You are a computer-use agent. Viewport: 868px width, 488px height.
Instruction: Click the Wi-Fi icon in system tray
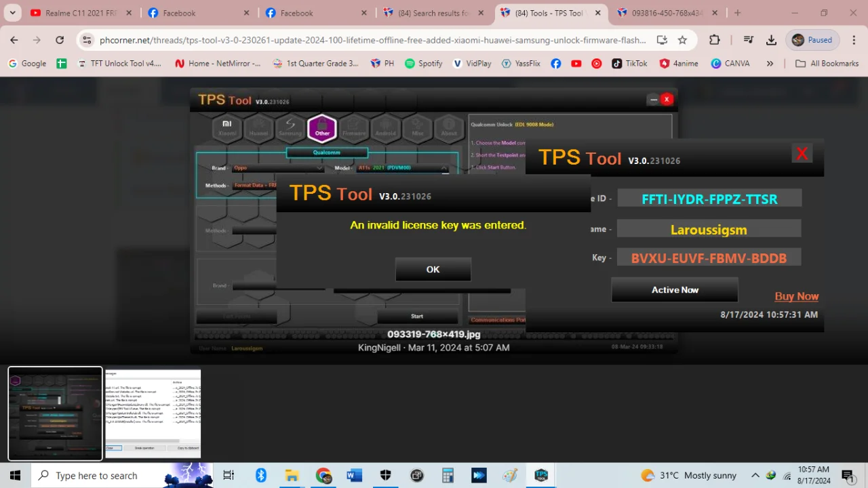click(787, 476)
